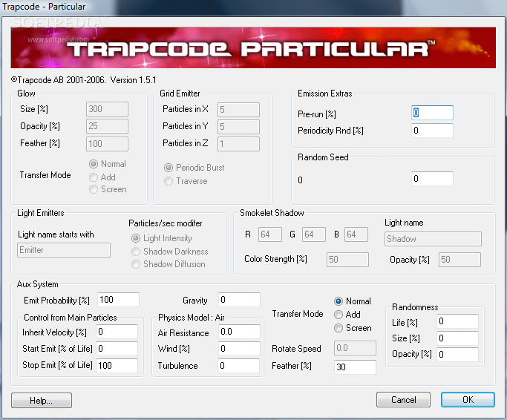Click the Trapcode Particular banner image
The image size is (507, 420).
pyautogui.click(x=253, y=47)
